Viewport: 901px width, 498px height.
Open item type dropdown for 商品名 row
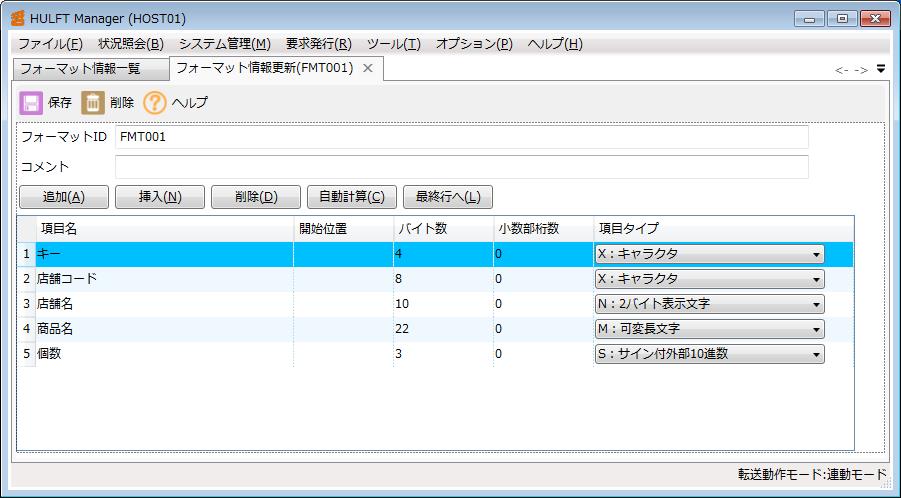709,329
